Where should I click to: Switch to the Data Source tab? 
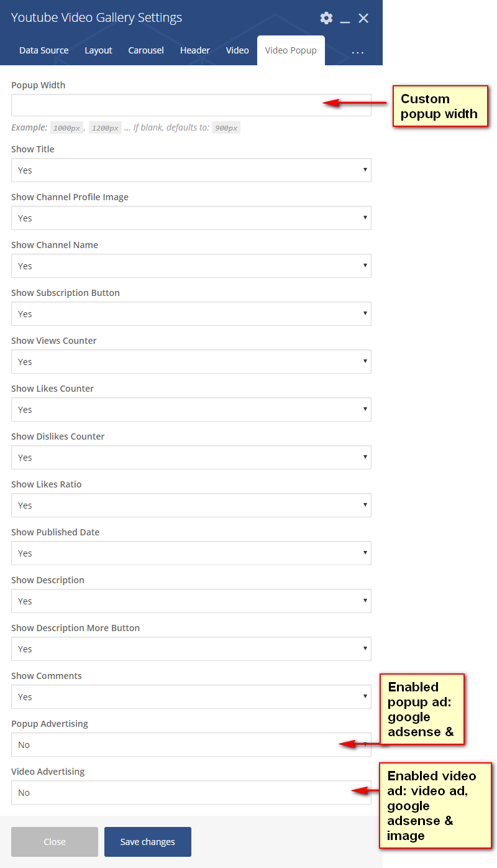click(44, 50)
